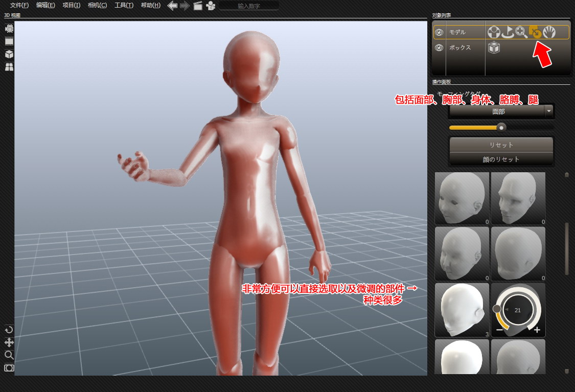The width and height of the screenshot is (575, 392).
Task: Toggle visibility of the モデル object
Action: point(439,33)
